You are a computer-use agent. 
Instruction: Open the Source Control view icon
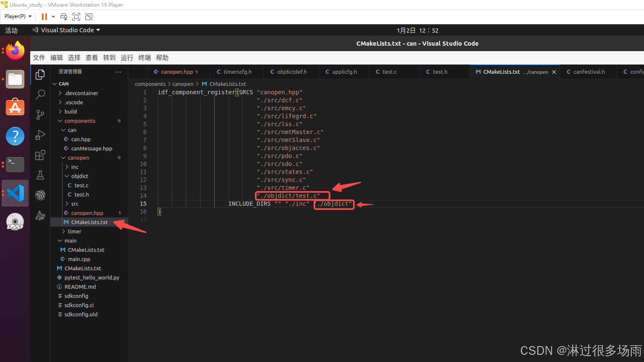pos(40,115)
